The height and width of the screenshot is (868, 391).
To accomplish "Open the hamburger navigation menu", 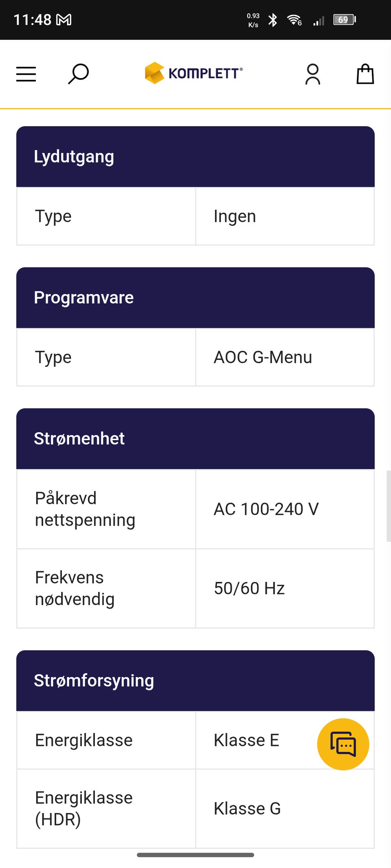I will [x=26, y=74].
